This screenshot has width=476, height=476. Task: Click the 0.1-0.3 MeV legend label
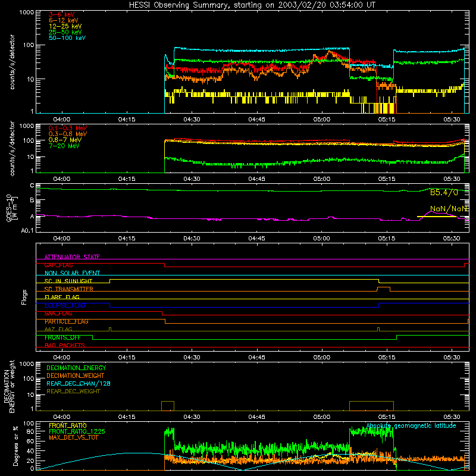[68, 128]
